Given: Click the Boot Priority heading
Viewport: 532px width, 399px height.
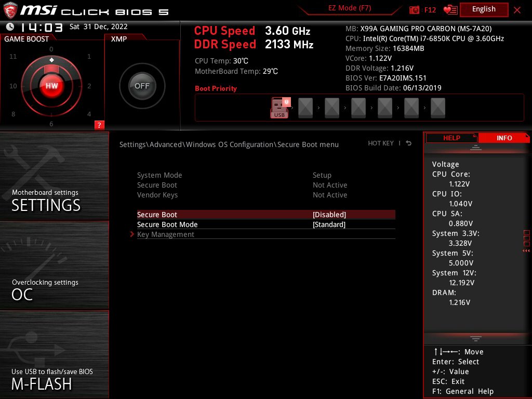Looking at the screenshot, I should (x=216, y=88).
